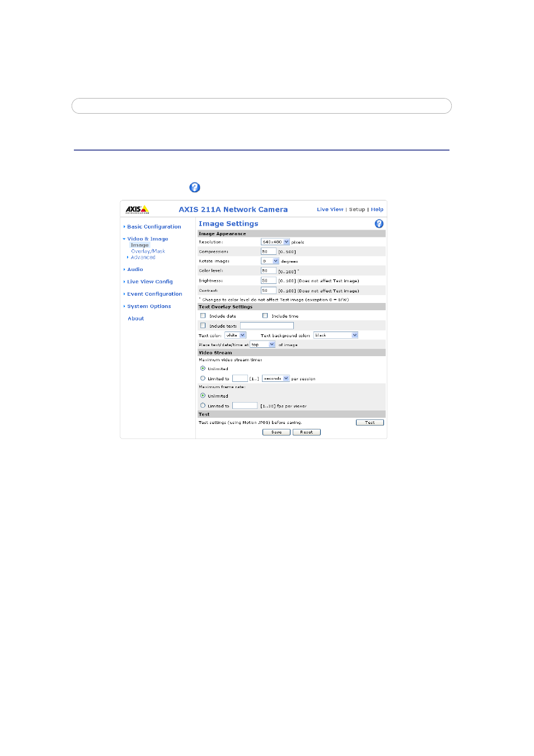534x756 pixels.
Task: Select Image under Video & Image
Action: (140, 245)
